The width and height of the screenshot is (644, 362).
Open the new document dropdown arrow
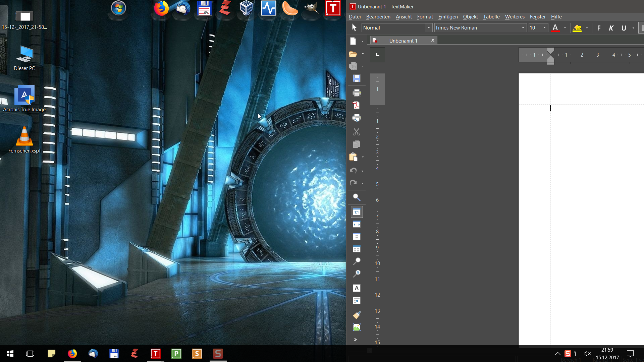click(363, 42)
